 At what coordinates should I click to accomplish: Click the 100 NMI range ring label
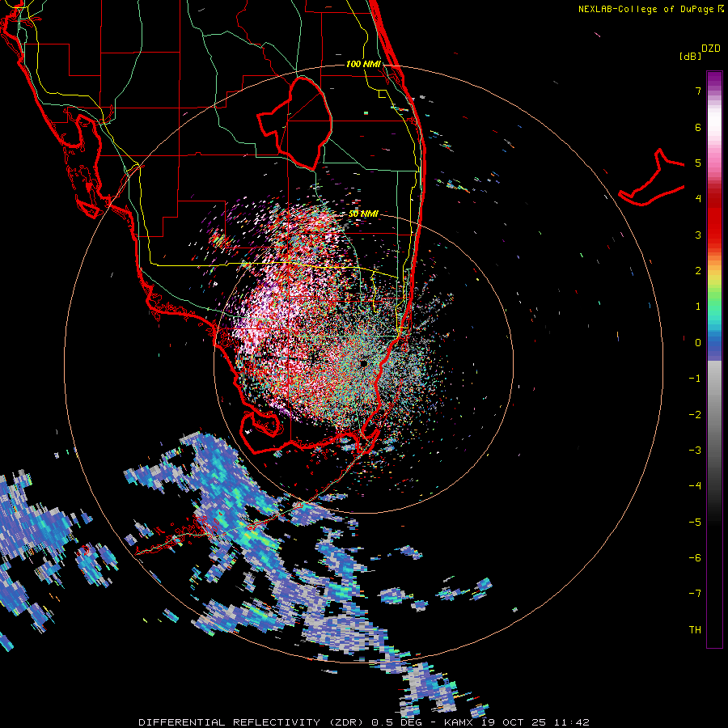363,64
